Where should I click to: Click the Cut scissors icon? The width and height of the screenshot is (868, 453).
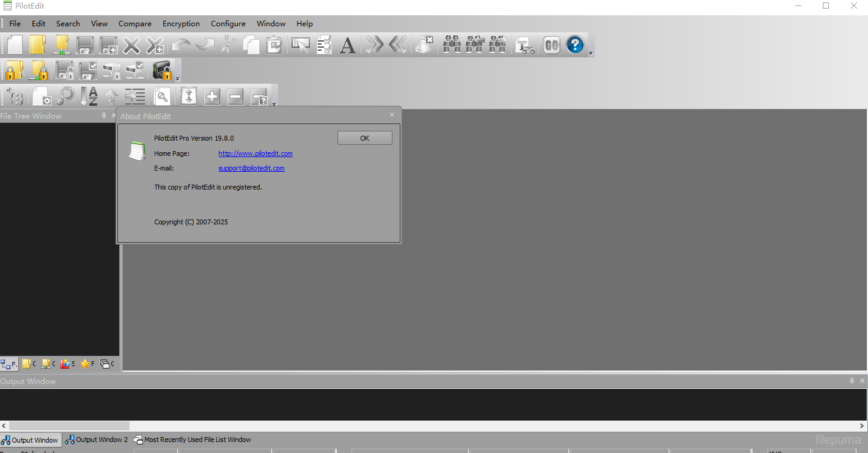pyautogui.click(x=228, y=45)
